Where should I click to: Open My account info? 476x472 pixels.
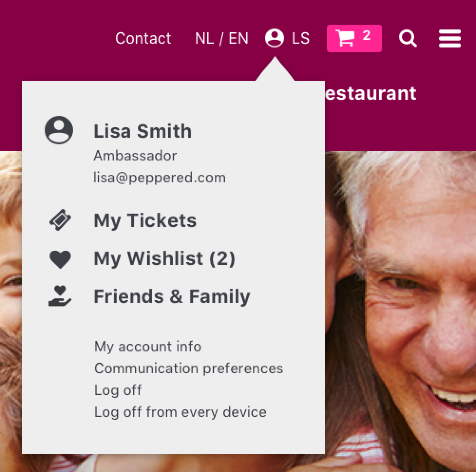pos(148,347)
